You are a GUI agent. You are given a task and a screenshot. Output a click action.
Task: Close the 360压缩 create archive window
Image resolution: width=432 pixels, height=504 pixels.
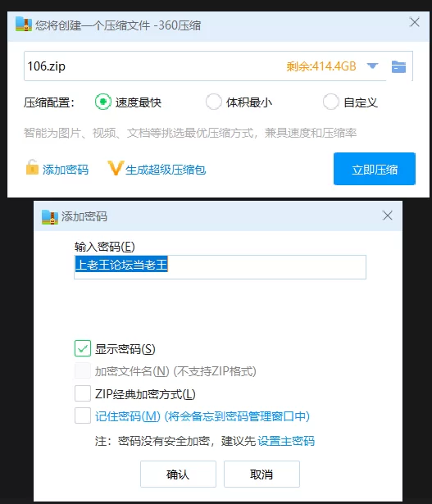coord(415,22)
